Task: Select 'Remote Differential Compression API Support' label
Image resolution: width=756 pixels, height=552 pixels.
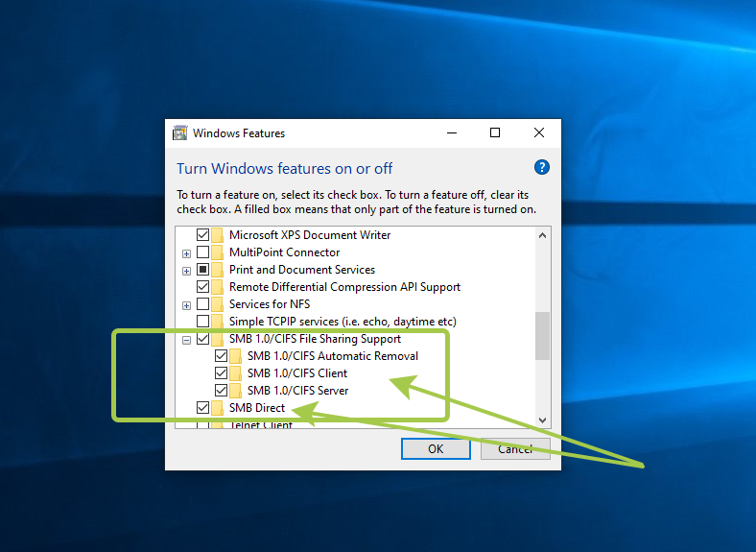Action: [x=344, y=287]
